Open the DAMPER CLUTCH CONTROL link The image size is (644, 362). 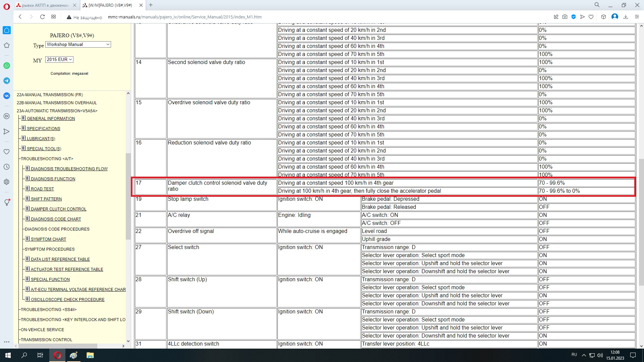pos(58,209)
